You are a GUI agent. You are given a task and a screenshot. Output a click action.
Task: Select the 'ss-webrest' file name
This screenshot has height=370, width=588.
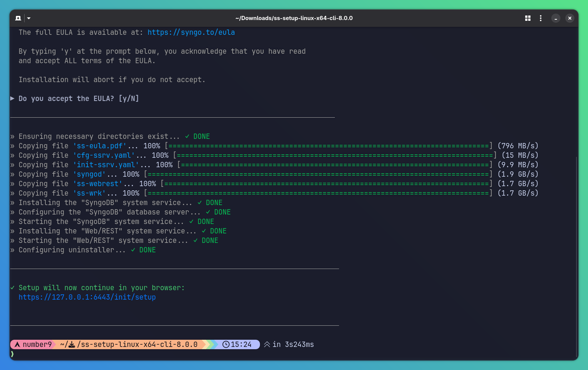pos(98,184)
